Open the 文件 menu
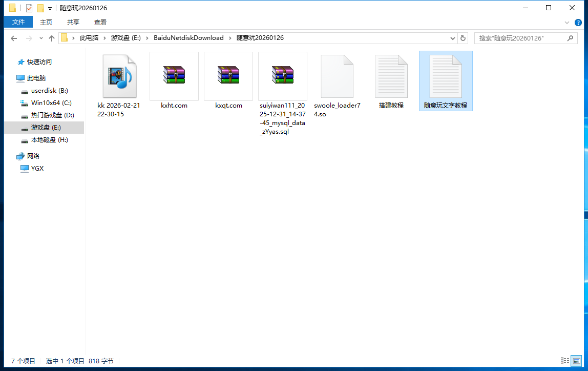 (x=18, y=22)
